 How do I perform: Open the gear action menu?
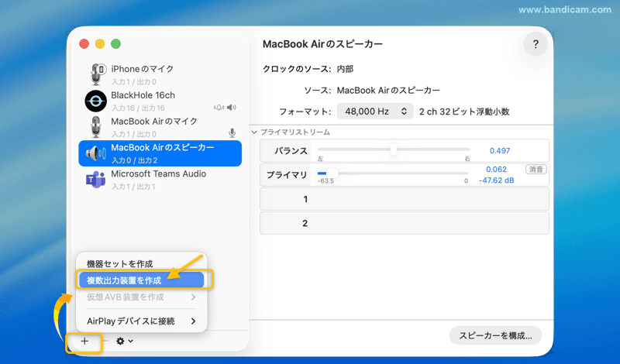(124, 341)
